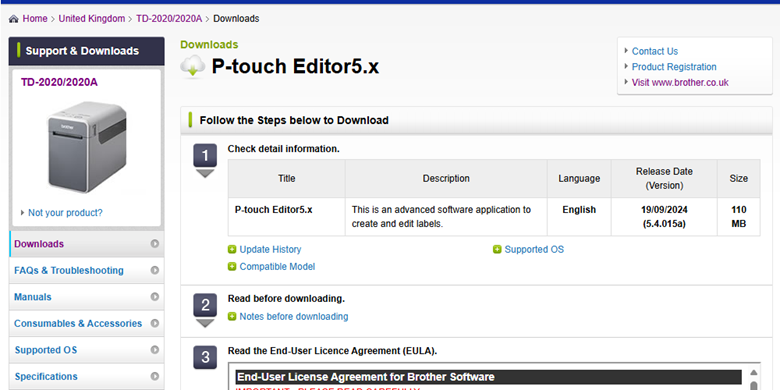Click the TD-2020/2020A printer image

[87, 147]
